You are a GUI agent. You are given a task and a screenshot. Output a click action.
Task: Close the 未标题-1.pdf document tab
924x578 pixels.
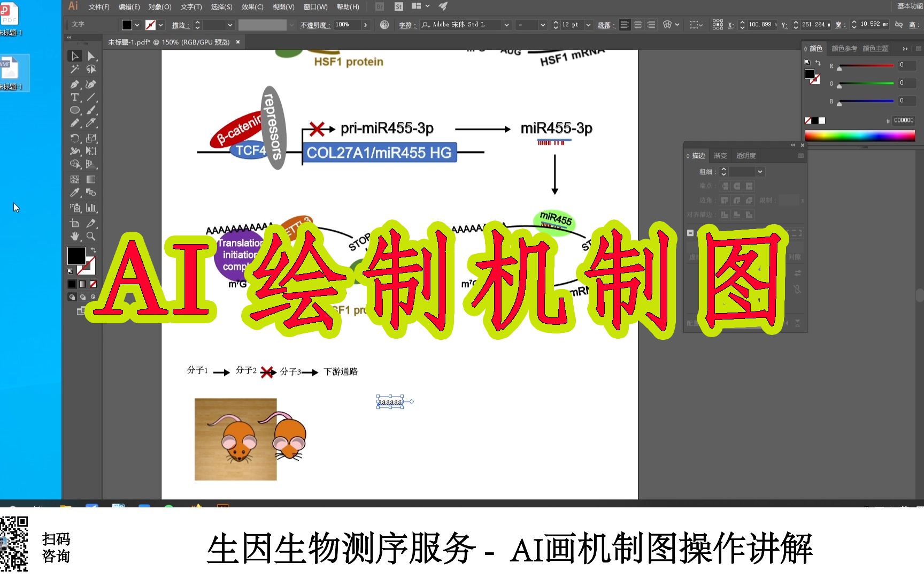(238, 42)
